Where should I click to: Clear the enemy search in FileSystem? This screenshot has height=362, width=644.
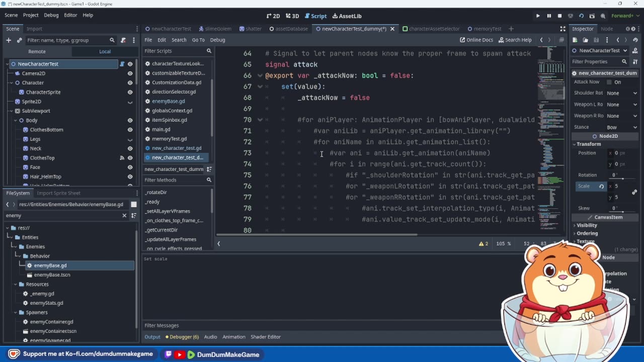(x=124, y=215)
